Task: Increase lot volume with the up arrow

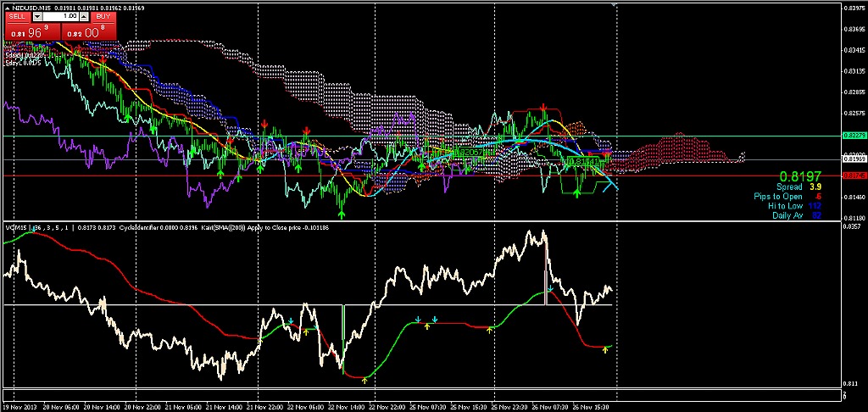Action: (x=83, y=17)
